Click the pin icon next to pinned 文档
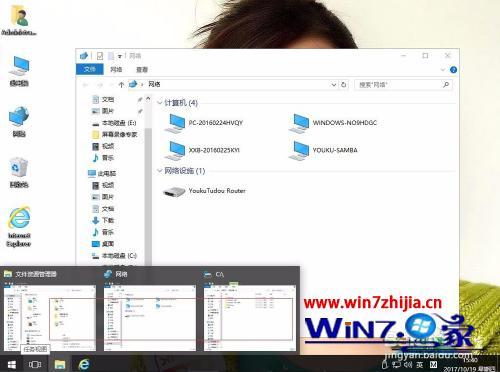This screenshot has width=500, height=372. pos(140,99)
